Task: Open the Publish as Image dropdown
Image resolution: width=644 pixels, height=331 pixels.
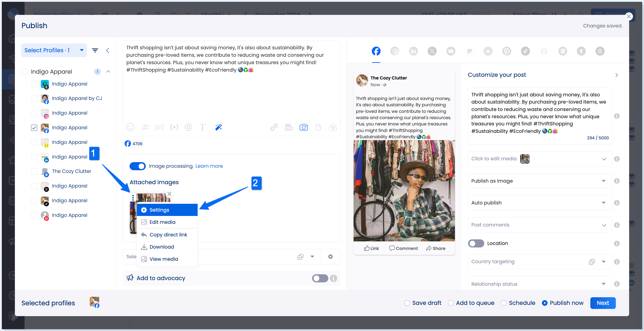Action: pos(540,181)
